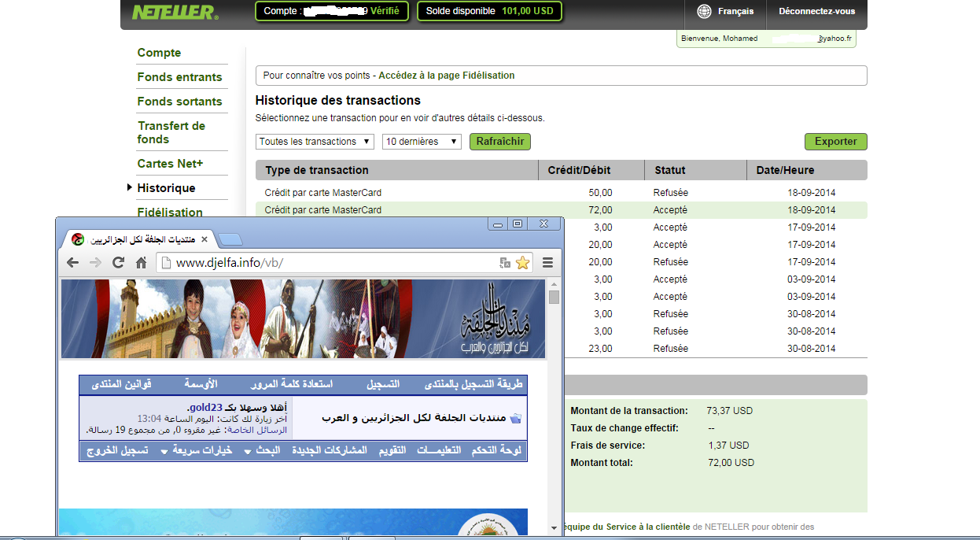Open المشاركات الجديدة in the forum navbar

point(330,451)
